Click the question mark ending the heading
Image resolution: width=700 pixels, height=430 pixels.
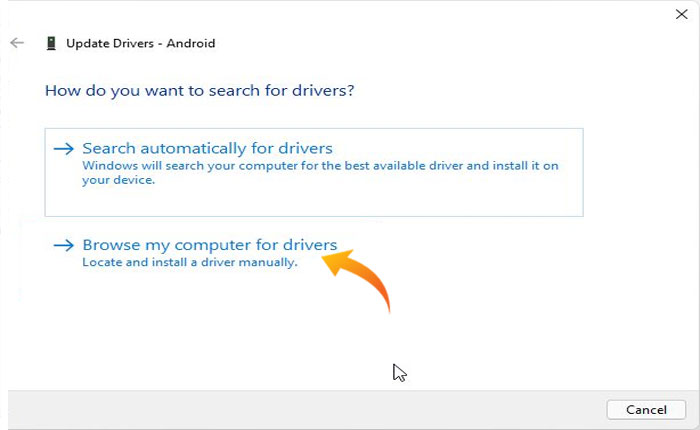point(352,91)
